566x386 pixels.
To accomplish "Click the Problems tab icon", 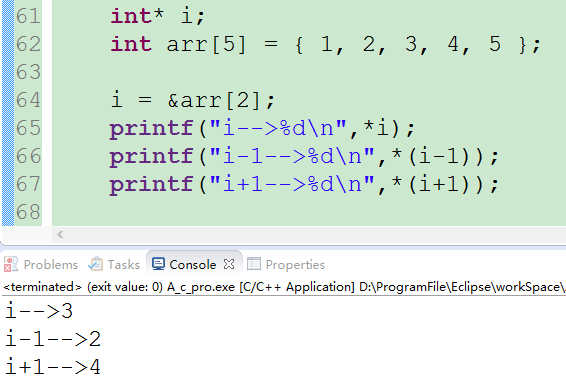I will click(x=11, y=264).
